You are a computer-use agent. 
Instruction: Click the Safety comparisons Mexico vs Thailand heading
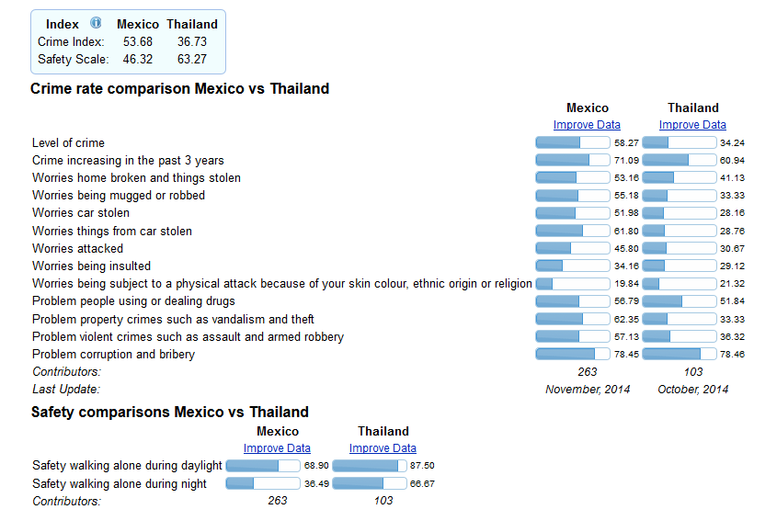170,413
